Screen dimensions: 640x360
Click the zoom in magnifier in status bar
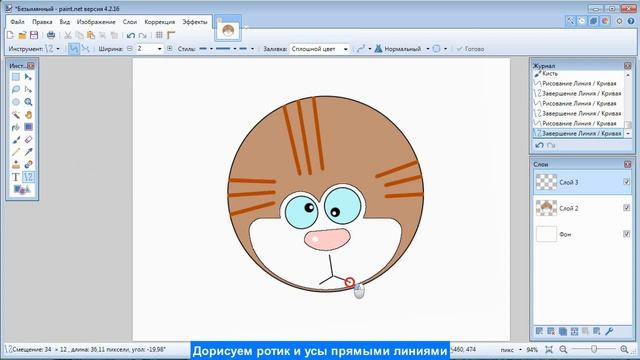pos(624,349)
